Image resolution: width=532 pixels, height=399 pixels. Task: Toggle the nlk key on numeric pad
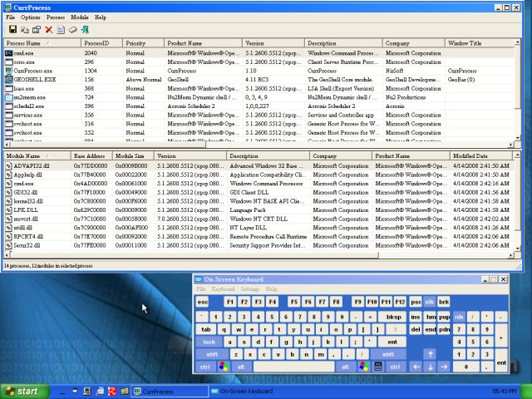(x=459, y=317)
